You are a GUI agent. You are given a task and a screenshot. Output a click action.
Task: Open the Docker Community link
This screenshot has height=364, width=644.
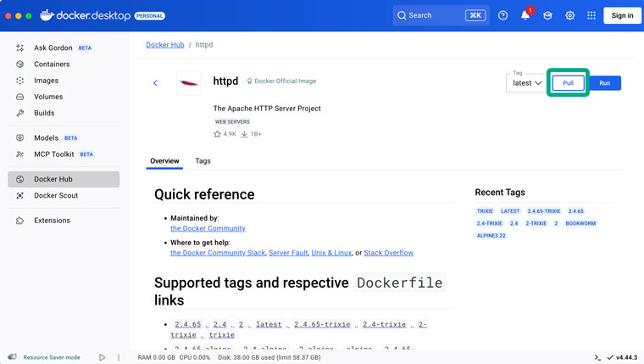(x=208, y=228)
